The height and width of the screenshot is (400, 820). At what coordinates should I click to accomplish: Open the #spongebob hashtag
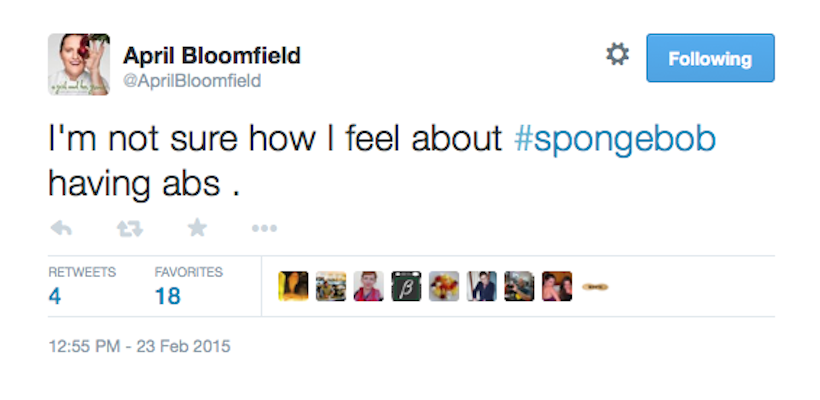pos(614,139)
